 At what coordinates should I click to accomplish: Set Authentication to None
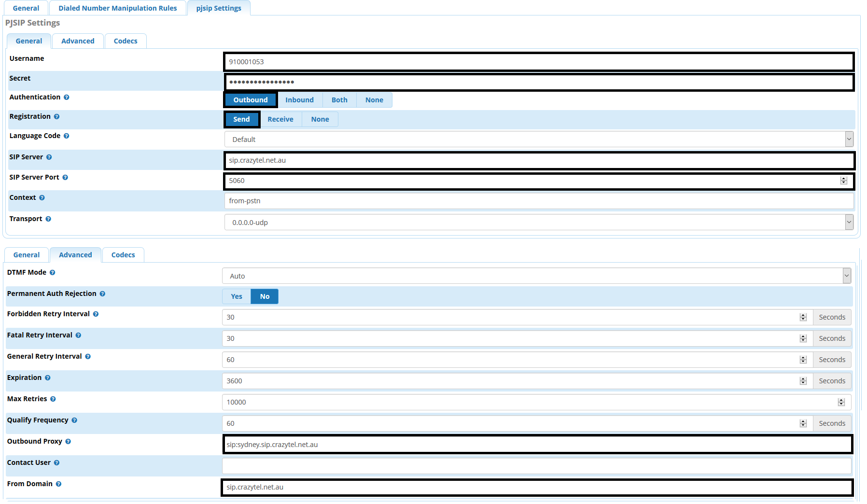(374, 100)
